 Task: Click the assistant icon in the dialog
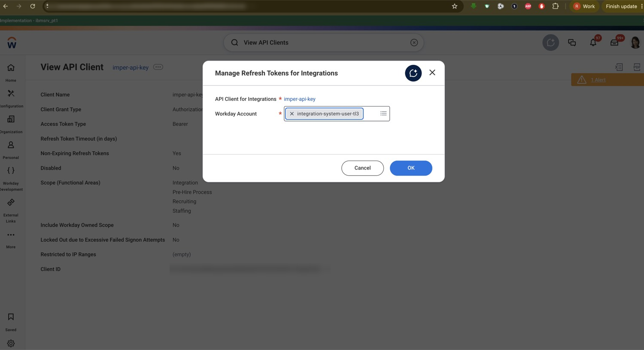pyautogui.click(x=413, y=73)
